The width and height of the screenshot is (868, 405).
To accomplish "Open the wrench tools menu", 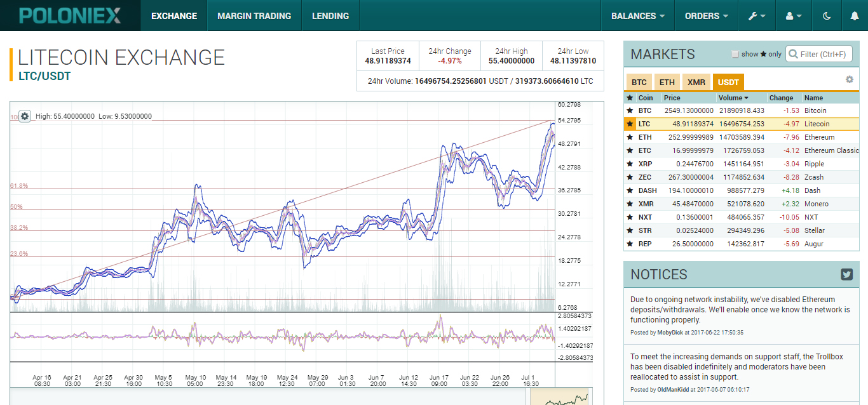I will (x=757, y=16).
